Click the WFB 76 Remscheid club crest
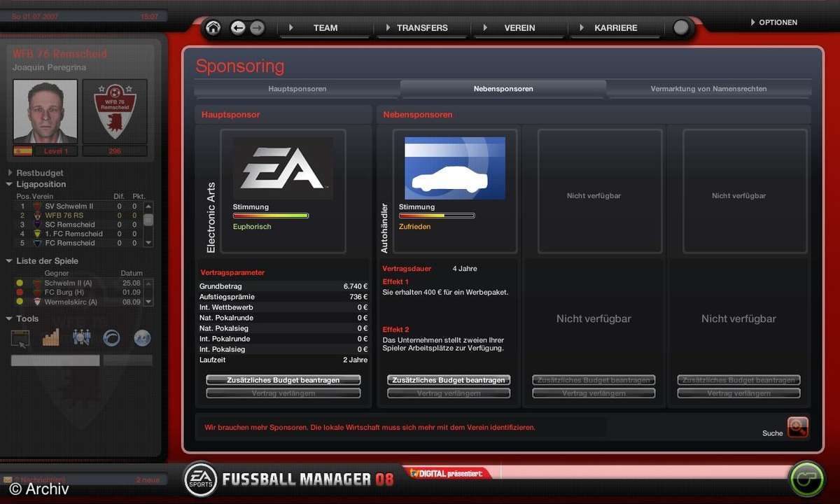This screenshot has width=840, height=504. [115, 111]
